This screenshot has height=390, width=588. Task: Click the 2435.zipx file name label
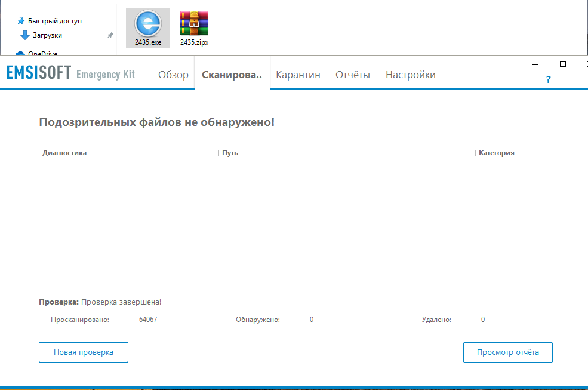coord(194,42)
